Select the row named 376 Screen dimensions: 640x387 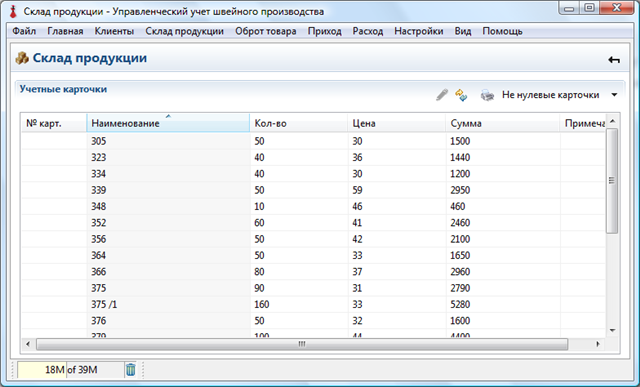313,321
